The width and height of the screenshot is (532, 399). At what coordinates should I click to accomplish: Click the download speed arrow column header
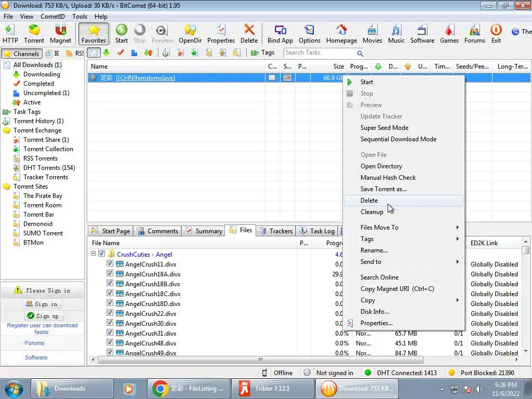tap(378, 66)
